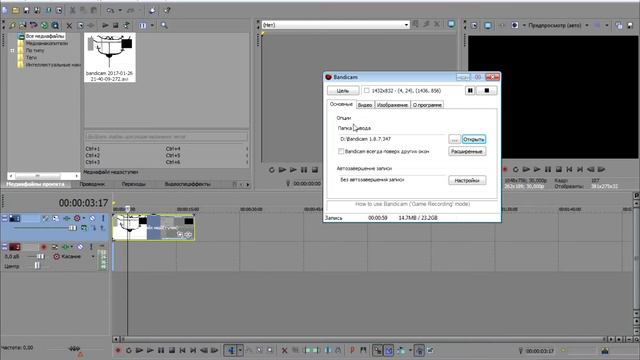Screen dimensions: 640x360
Task: Click red X delete icon in bottom toolbar
Action: pyautogui.click(x=284, y=350)
